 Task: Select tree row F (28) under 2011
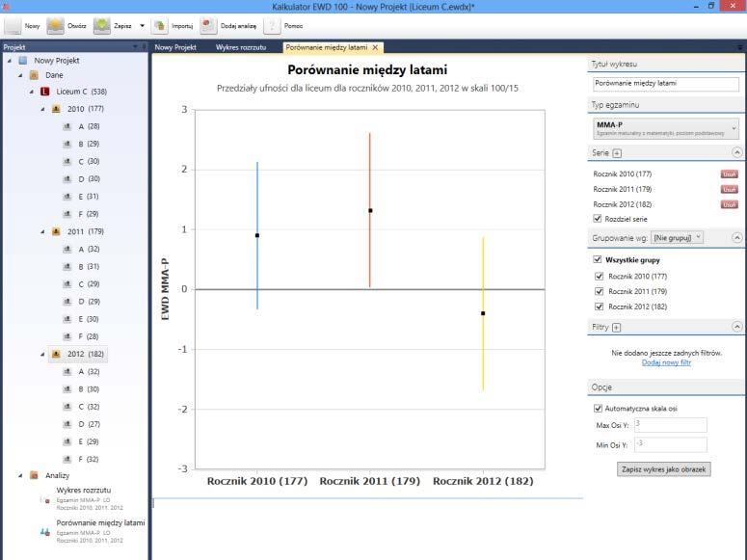click(81, 337)
